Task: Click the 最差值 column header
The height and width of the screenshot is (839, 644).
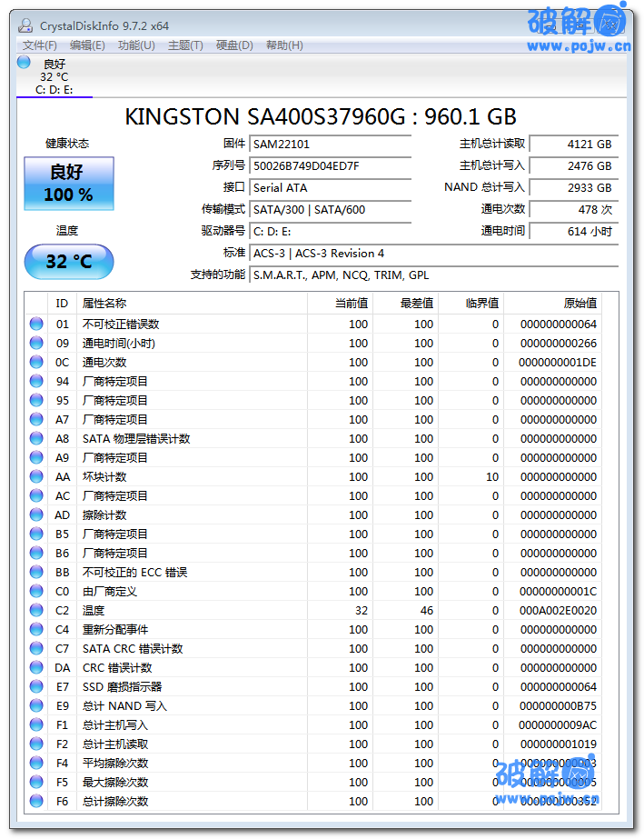Action: (406, 304)
